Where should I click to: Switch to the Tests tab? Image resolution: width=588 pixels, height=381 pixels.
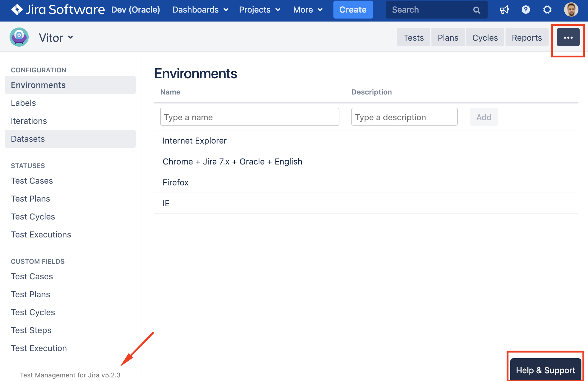coord(414,38)
